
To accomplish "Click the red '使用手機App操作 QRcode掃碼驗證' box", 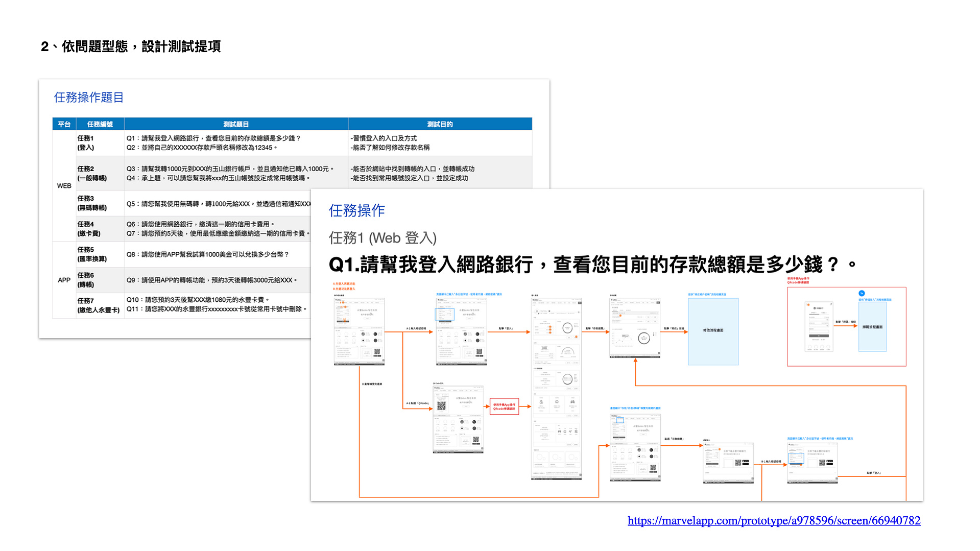I will [x=504, y=406].
